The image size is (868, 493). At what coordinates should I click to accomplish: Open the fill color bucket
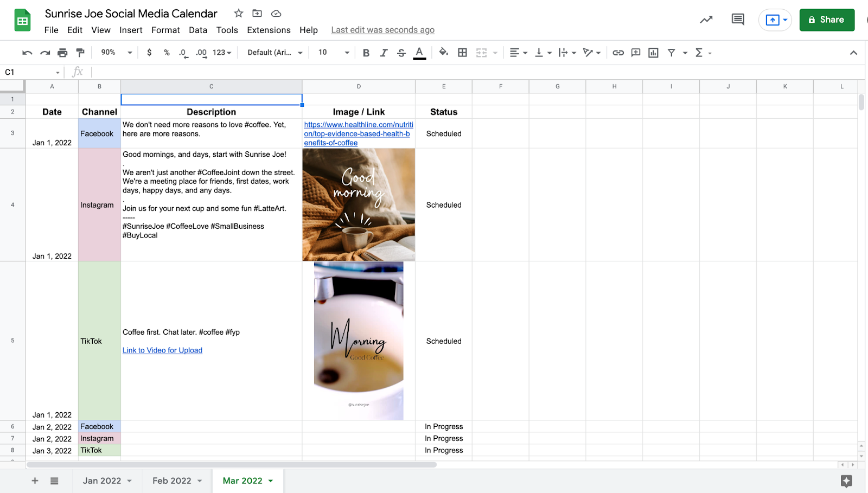[443, 52]
